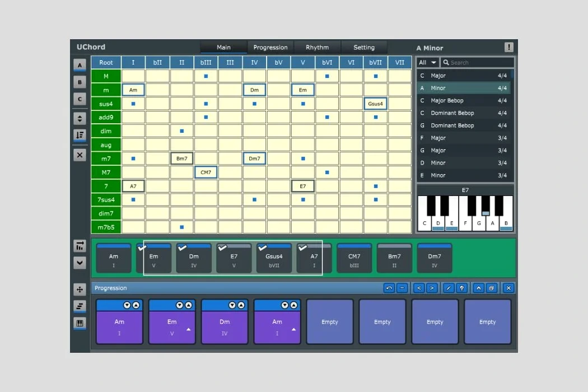This screenshot has width=588, height=392.
Task: Click the left angle bracket in Progression bar
Action: click(419, 288)
